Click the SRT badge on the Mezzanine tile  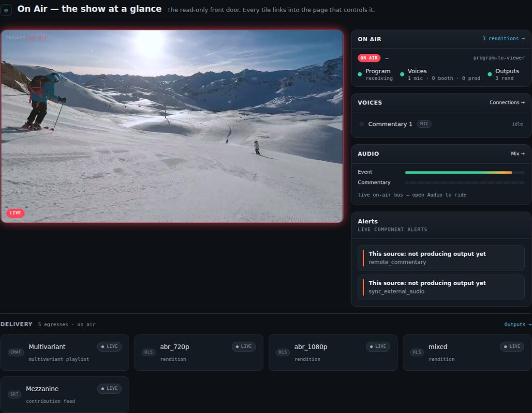(14, 394)
